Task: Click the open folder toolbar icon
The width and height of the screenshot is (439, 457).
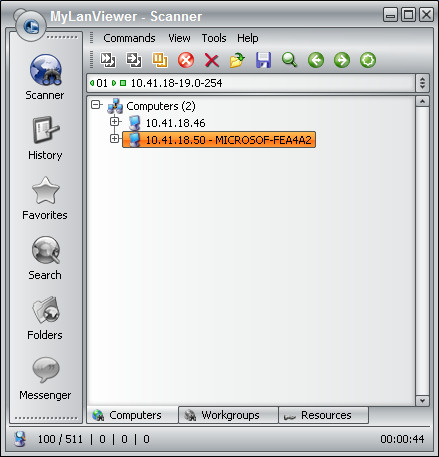Action: 237,60
